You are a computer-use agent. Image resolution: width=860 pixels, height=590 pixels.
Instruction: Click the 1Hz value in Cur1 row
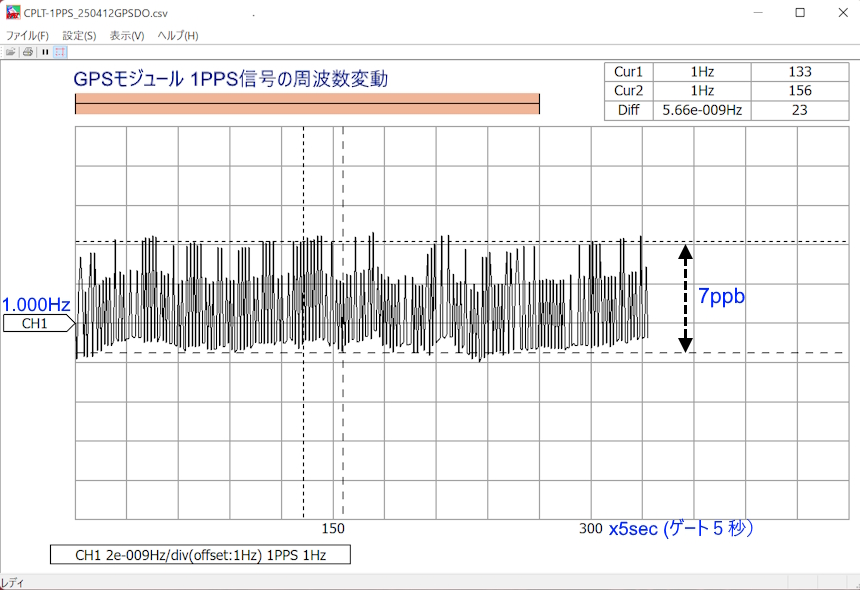(702, 72)
